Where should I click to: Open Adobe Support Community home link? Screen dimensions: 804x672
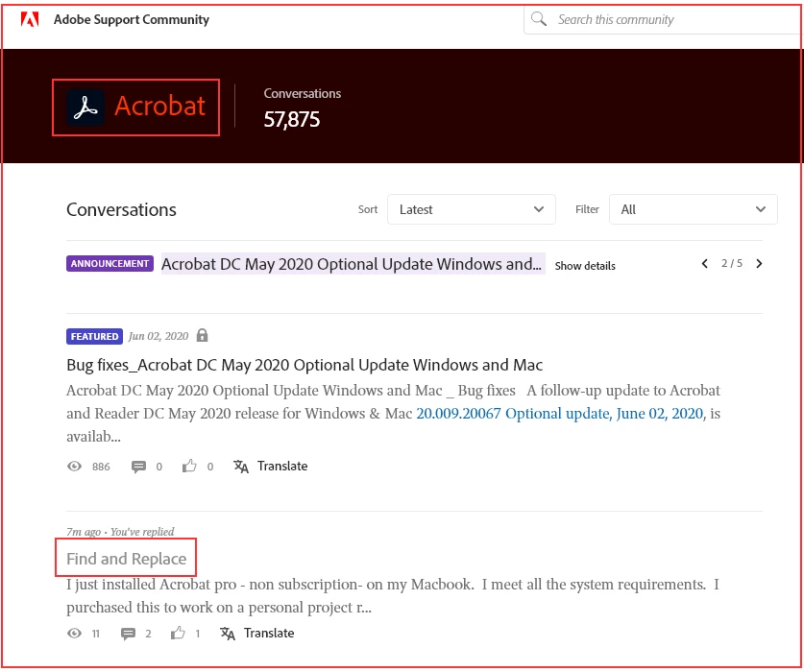coord(132,19)
